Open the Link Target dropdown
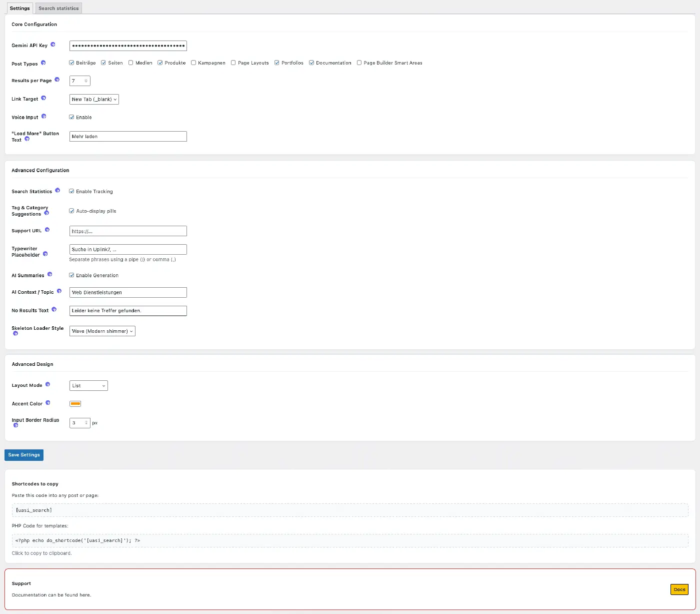700x614 pixels. [94, 100]
